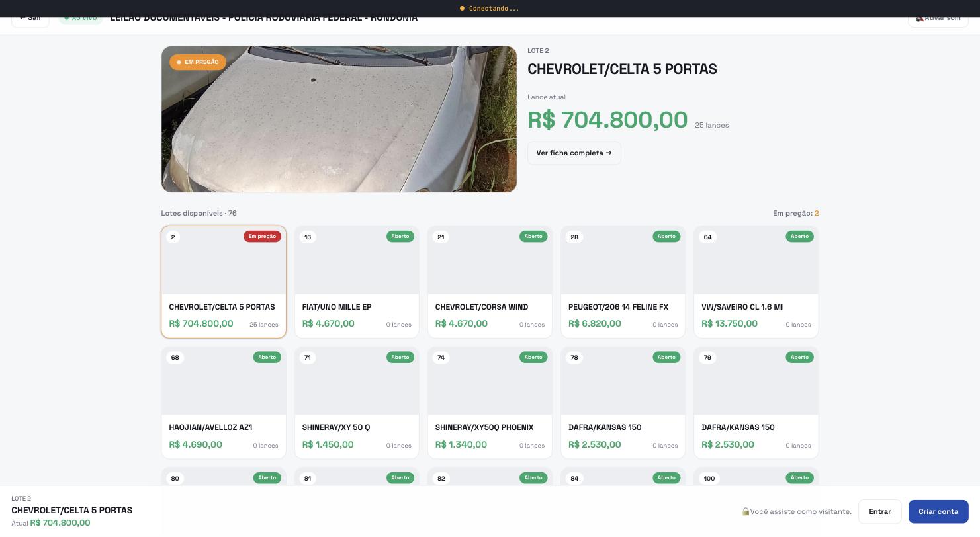The height and width of the screenshot is (537, 980).
Task: Open SHINERAY/XY50Q PHOENIX lot card
Action: (490, 403)
